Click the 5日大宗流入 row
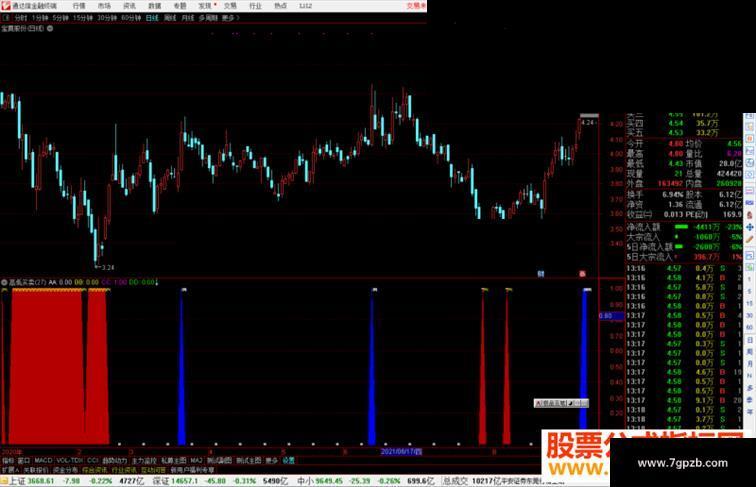Screen dimensions: 756x487 click(684, 257)
